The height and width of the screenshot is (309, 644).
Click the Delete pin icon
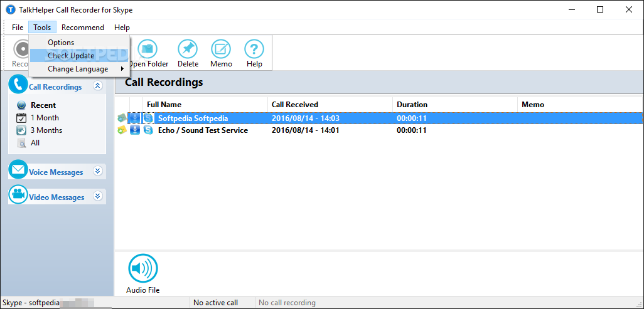(x=188, y=50)
